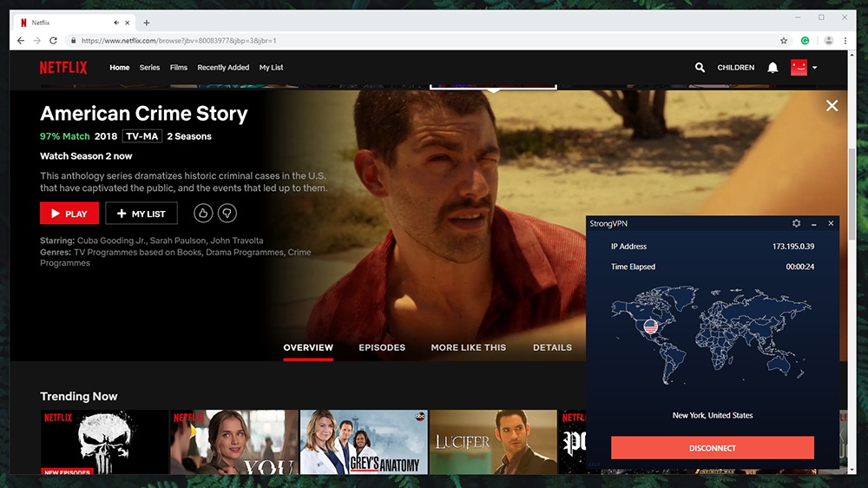Go to Netflix Home menu
Screen dimensions: 868x488
(x=120, y=68)
